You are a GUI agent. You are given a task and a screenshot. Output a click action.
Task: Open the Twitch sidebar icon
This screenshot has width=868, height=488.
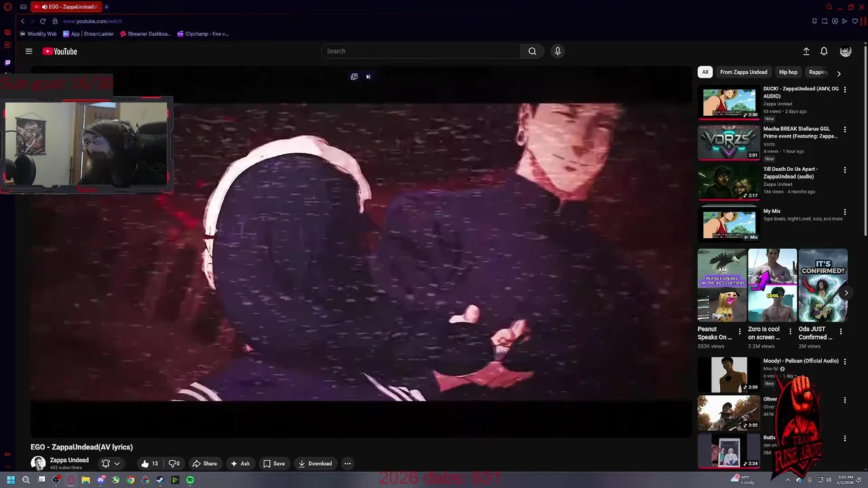7,62
